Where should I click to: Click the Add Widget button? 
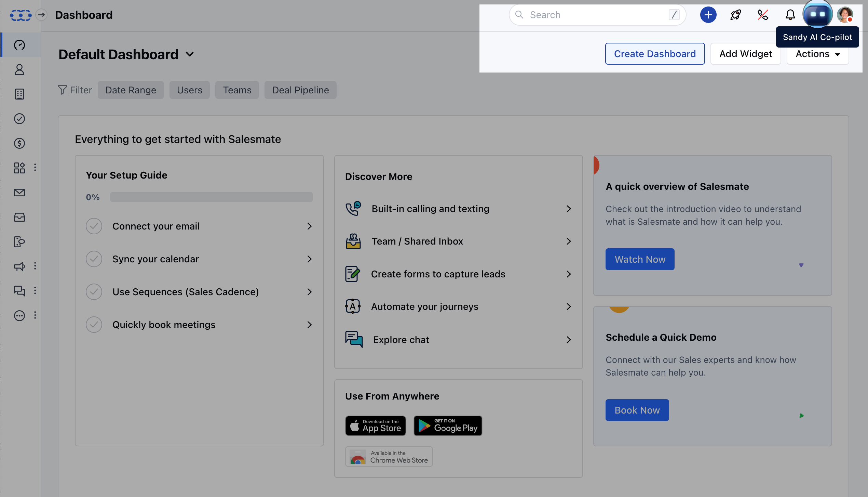[x=746, y=54]
